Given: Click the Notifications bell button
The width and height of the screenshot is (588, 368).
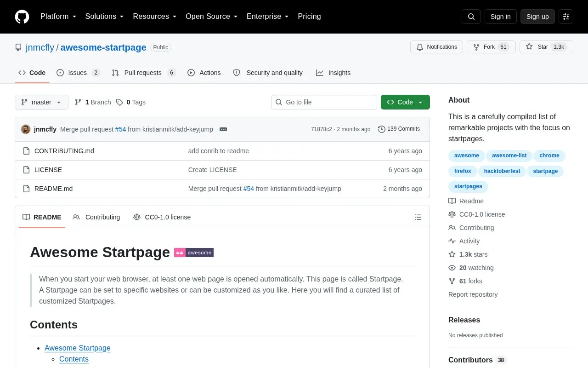Looking at the screenshot, I should point(436,47).
